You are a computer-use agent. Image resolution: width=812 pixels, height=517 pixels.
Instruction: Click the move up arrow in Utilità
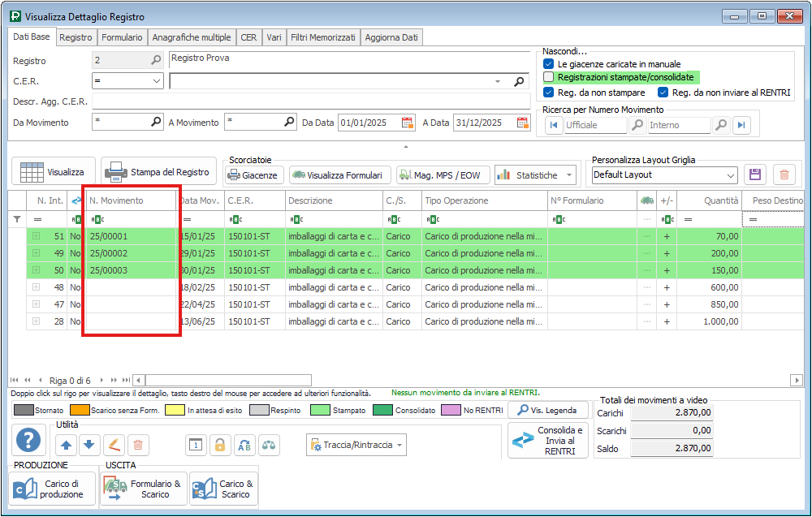pos(66,444)
